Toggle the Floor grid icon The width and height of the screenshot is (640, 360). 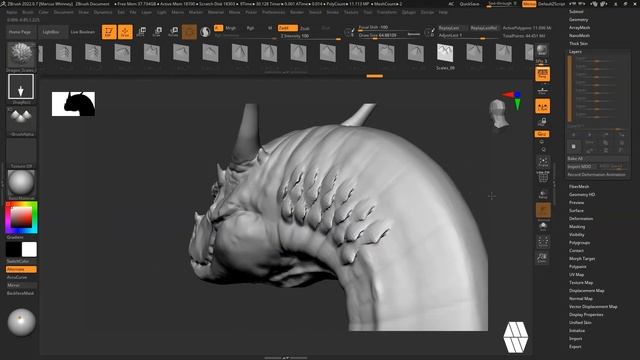[x=542, y=90]
